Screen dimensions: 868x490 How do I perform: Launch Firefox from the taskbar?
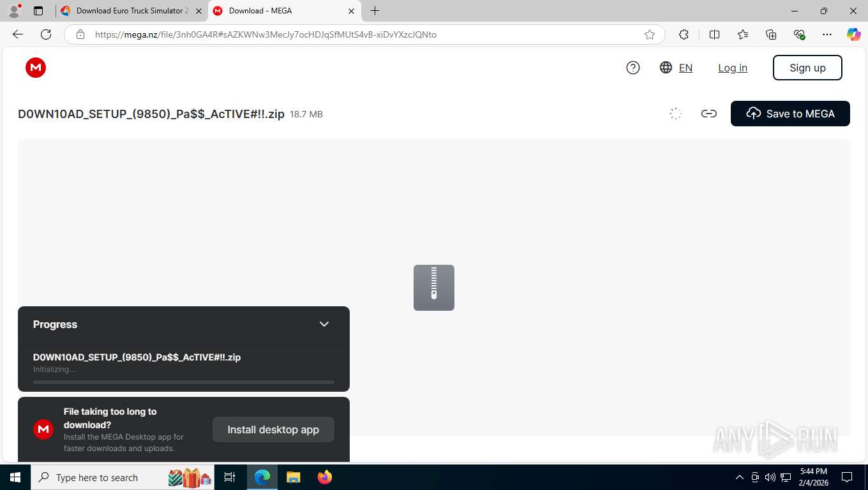(325, 477)
